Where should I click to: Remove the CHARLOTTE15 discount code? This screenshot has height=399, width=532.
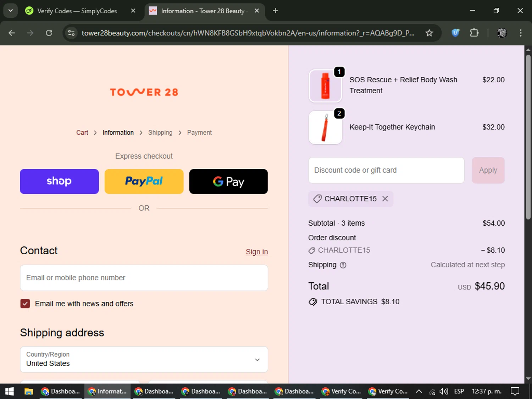coord(385,199)
